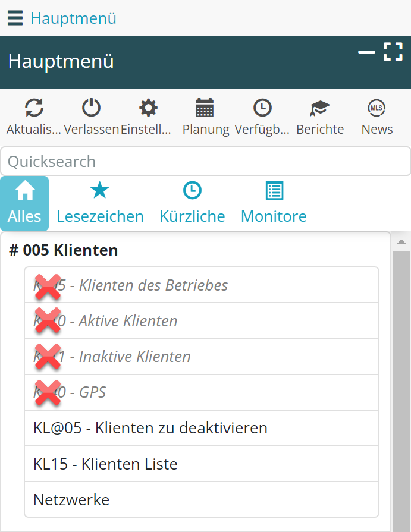
Task: Open Berichte via the graduation cap icon
Action: tap(320, 108)
